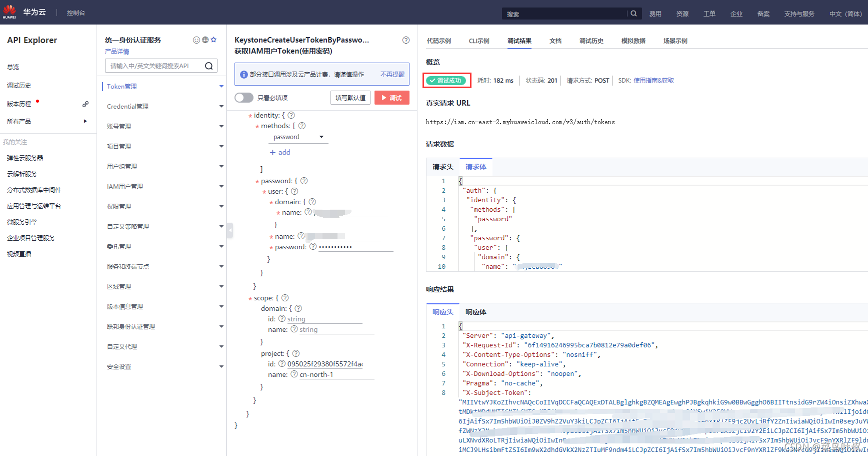Click the 调试成功 status badge
Screen dimensions: 868x456
[446, 81]
